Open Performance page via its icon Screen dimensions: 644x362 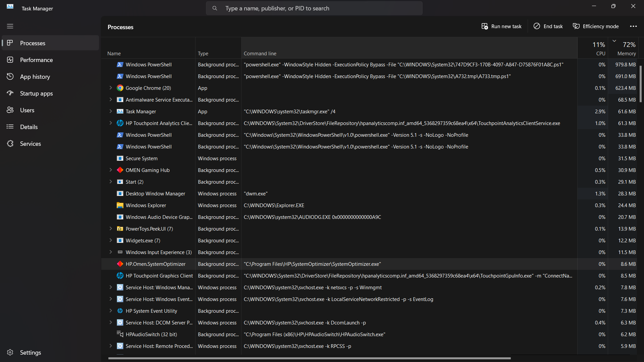point(10,60)
